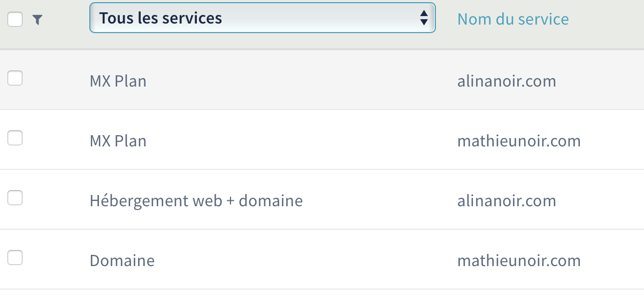The image size is (644, 296).
Task: Check the box for MX Plan alinanoir.com
Action: click(15, 79)
